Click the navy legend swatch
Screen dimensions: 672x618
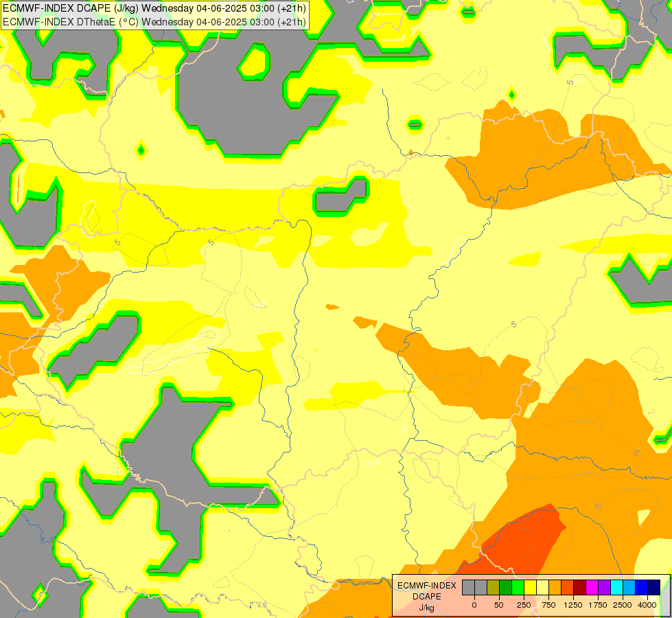(654, 587)
